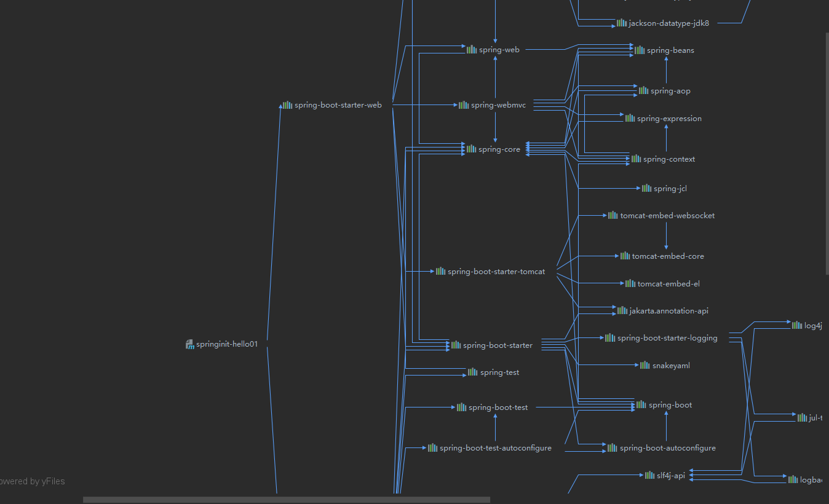Click the library icon beside snakeyaml
This screenshot has height=504, width=829.
645,366
